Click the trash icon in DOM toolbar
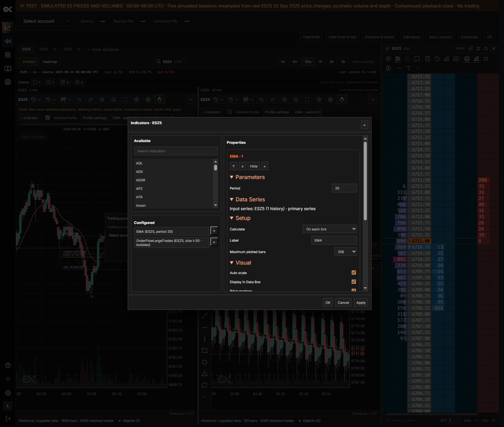This screenshot has height=427, width=504. tap(427, 59)
